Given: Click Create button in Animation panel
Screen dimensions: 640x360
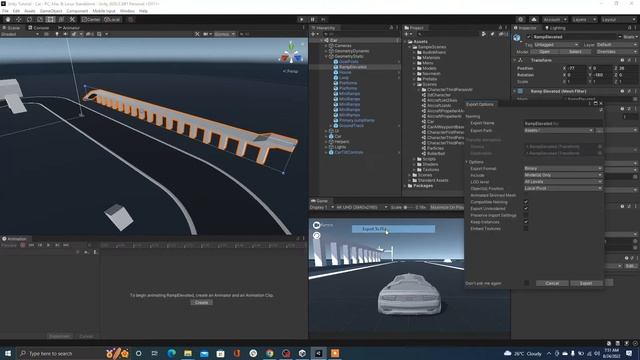Looking at the screenshot, I should coord(202,302).
